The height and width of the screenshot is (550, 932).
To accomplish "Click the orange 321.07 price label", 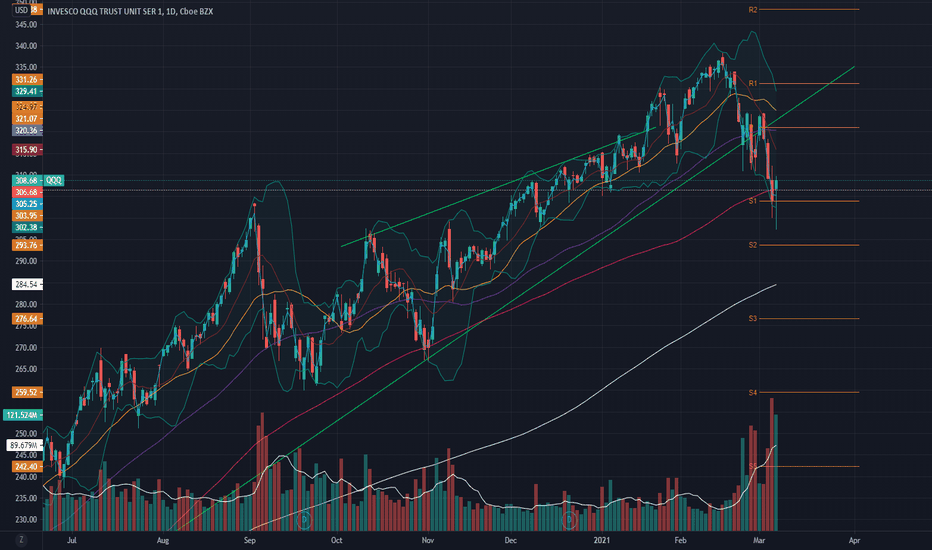I will tap(27, 119).
